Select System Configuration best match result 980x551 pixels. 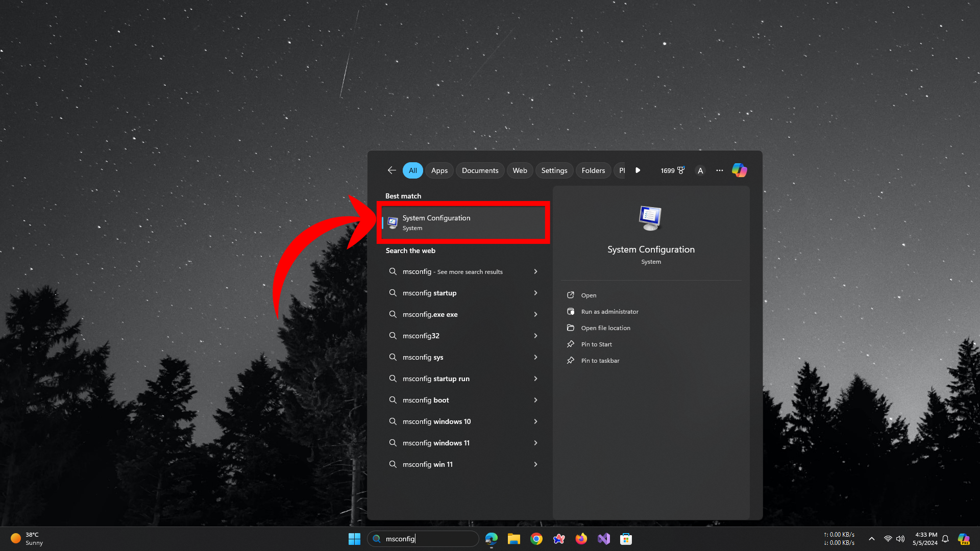point(462,222)
